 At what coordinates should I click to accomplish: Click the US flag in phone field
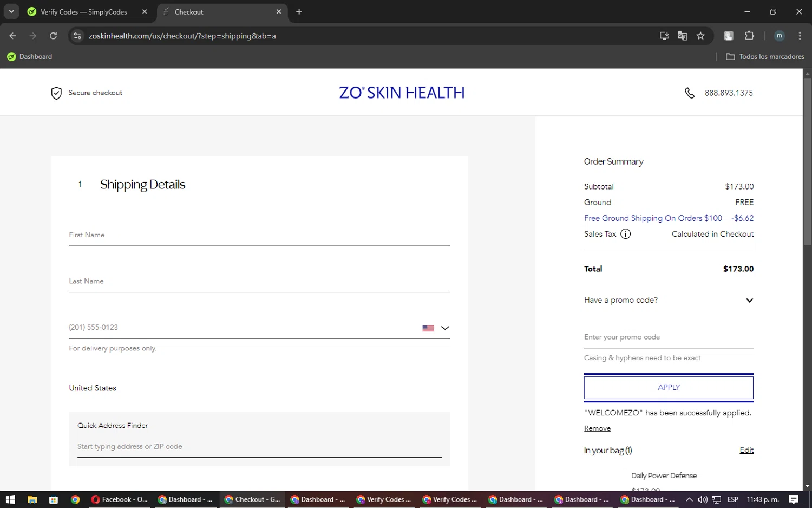(428, 328)
